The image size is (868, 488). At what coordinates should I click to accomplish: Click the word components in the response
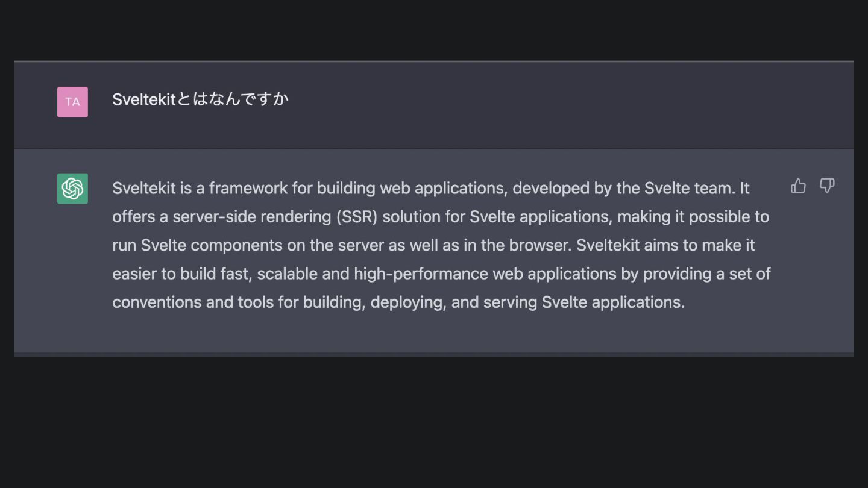(236, 246)
